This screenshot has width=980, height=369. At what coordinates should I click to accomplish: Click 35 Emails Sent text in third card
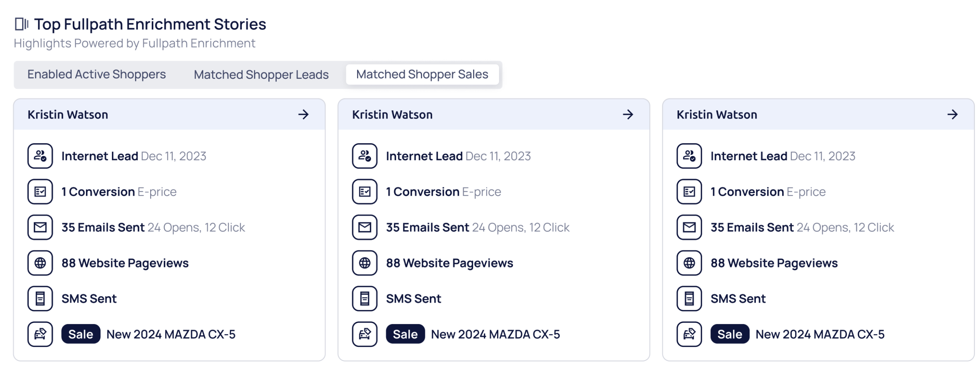(752, 227)
